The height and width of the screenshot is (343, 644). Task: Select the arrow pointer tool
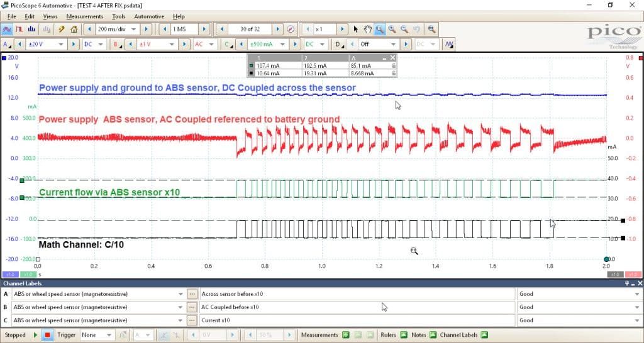[356, 30]
